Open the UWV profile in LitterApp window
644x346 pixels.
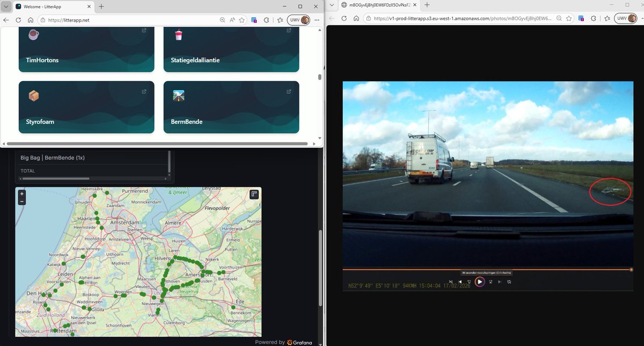pos(298,20)
